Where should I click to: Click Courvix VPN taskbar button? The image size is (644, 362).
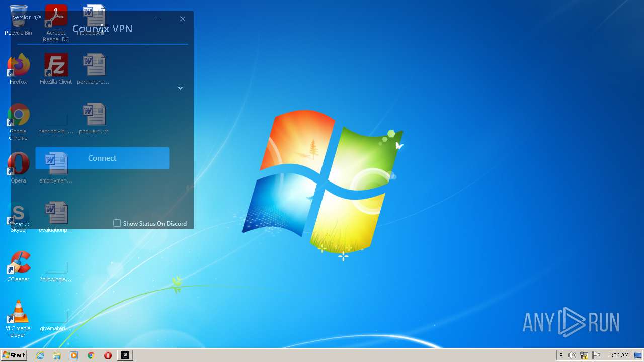[x=125, y=355]
